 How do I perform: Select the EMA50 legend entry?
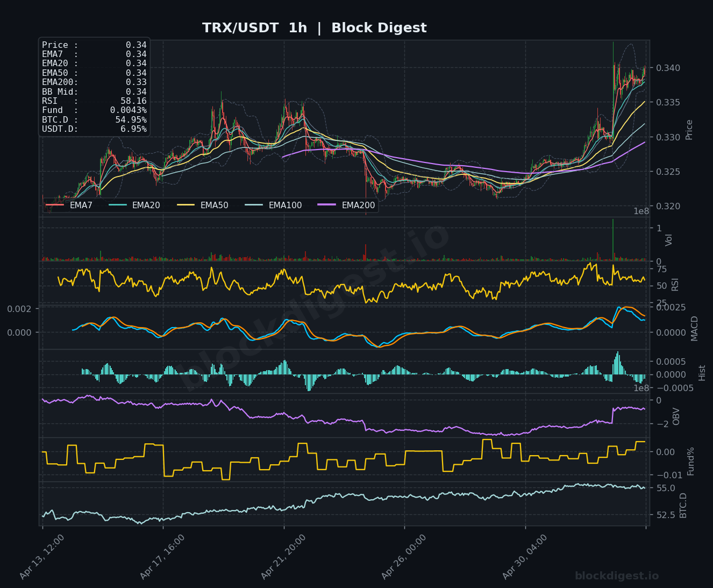click(x=203, y=205)
